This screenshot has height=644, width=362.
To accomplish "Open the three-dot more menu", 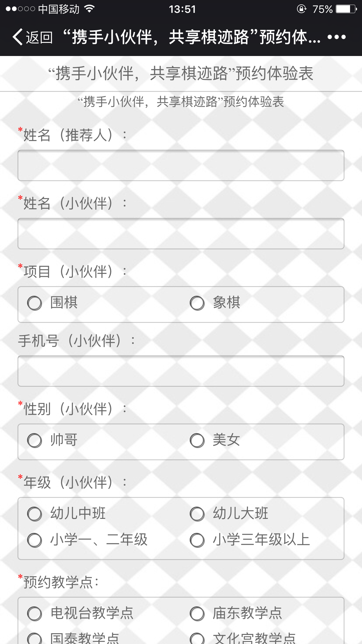I will coord(336,37).
